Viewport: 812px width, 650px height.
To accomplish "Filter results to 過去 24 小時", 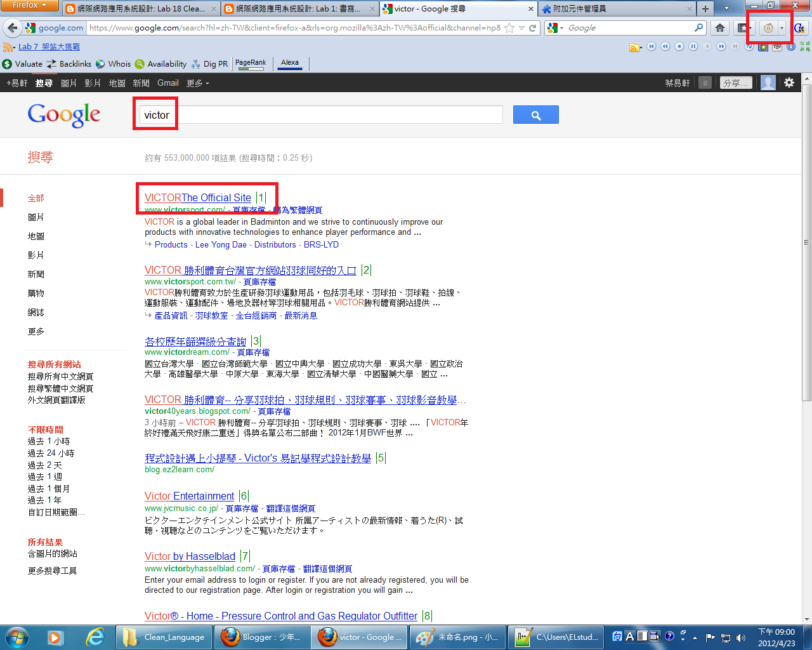I will [x=51, y=453].
